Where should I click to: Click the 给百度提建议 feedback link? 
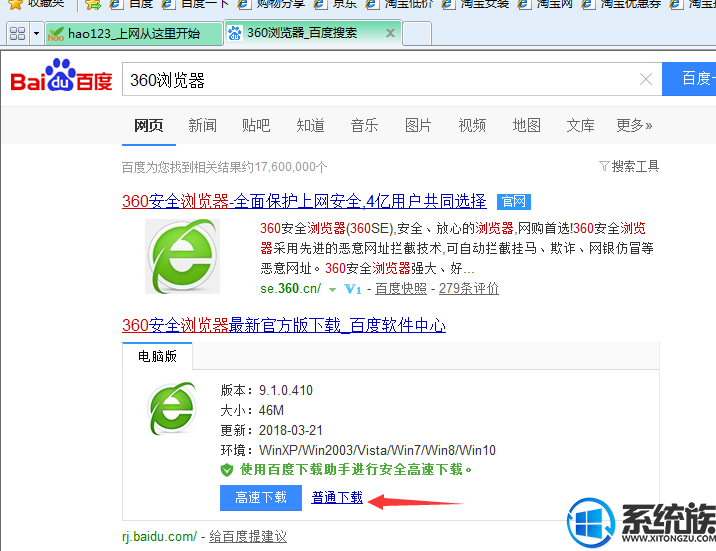click(248, 536)
